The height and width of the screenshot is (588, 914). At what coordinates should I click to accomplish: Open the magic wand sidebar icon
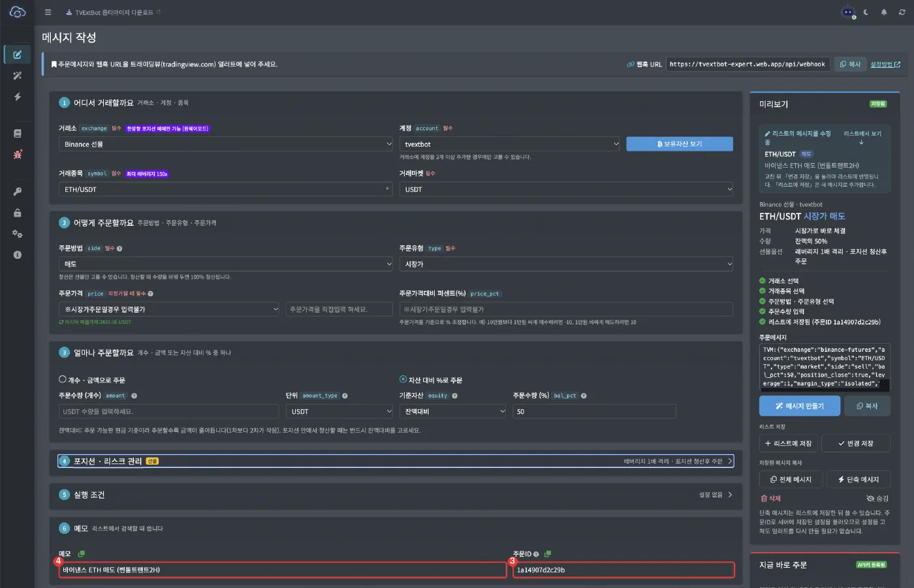point(18,76)
